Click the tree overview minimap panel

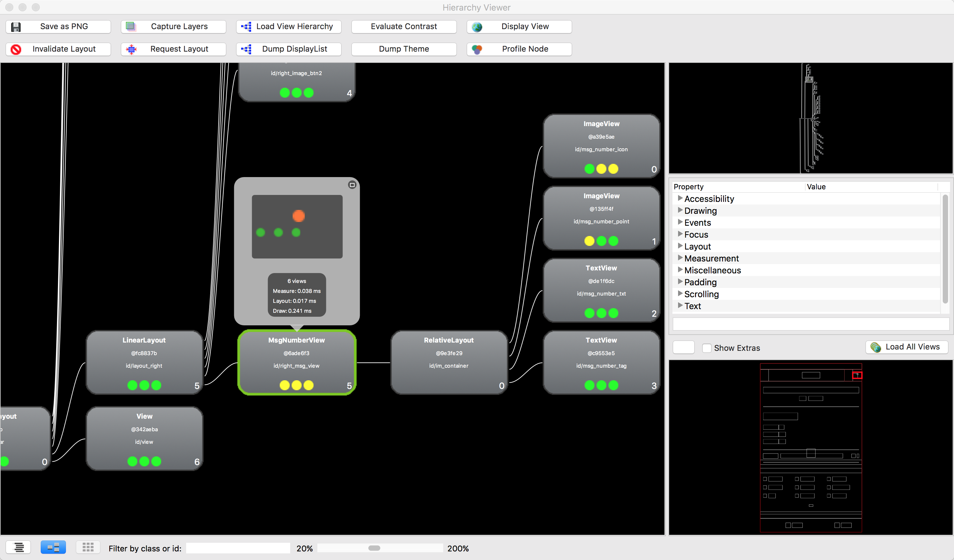click(811, 118)
